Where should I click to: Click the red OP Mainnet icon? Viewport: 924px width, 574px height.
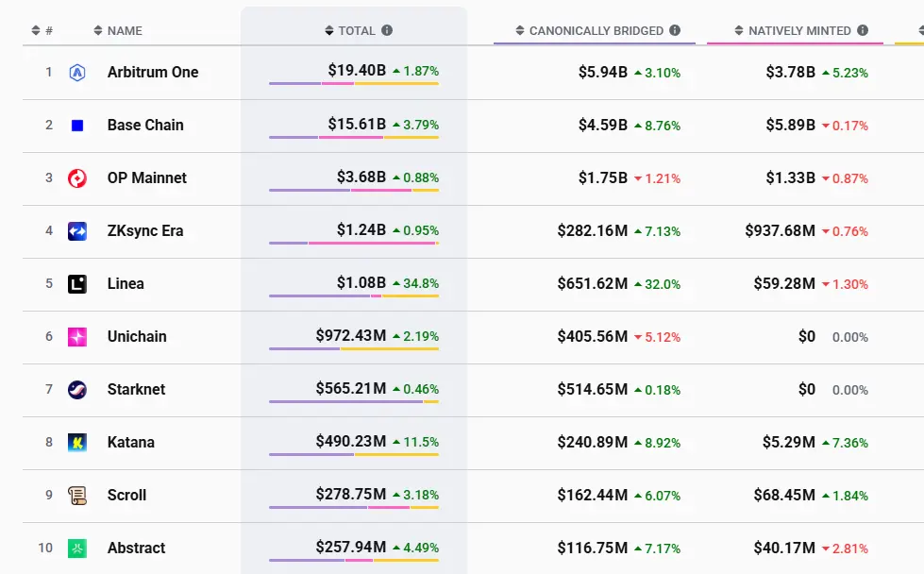pyautogui.click(x=77, y=177)
